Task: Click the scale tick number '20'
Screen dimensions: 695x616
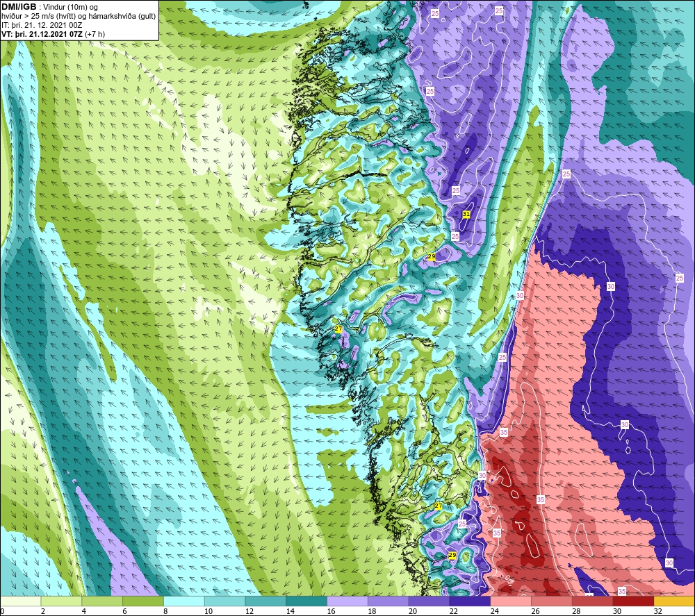Action: [x=413, y=612]
